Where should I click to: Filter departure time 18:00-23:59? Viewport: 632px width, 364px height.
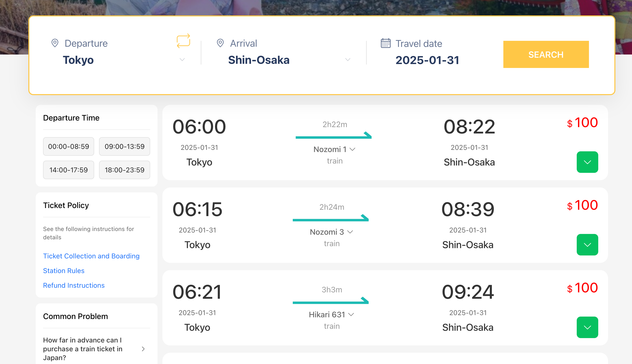[x=124, y=170]
